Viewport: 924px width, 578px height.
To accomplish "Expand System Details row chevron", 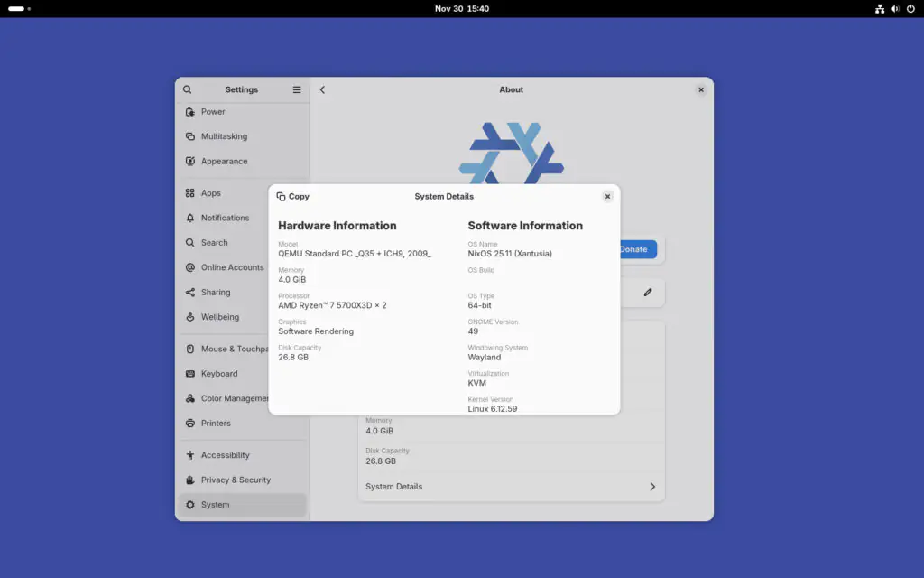I will tap(652, 487).
